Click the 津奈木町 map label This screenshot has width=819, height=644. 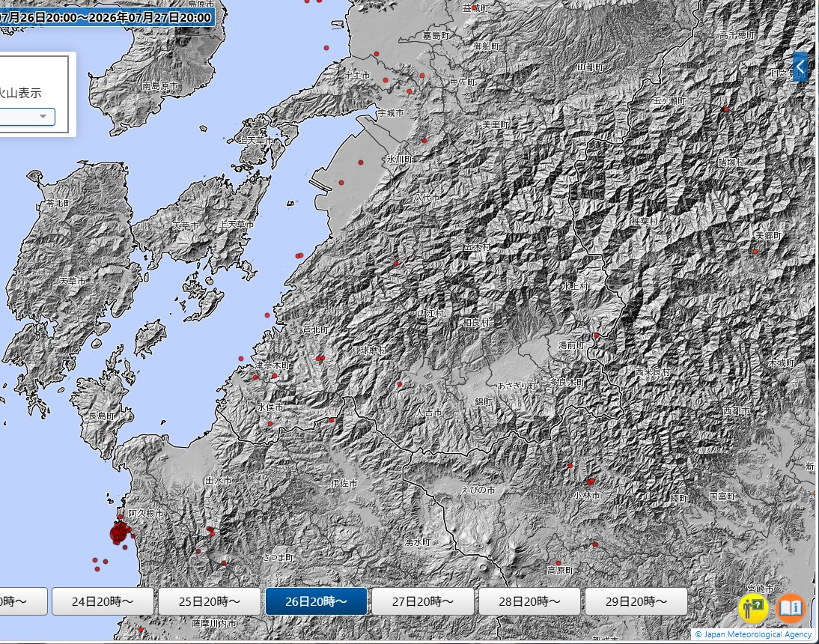[273, 365]
